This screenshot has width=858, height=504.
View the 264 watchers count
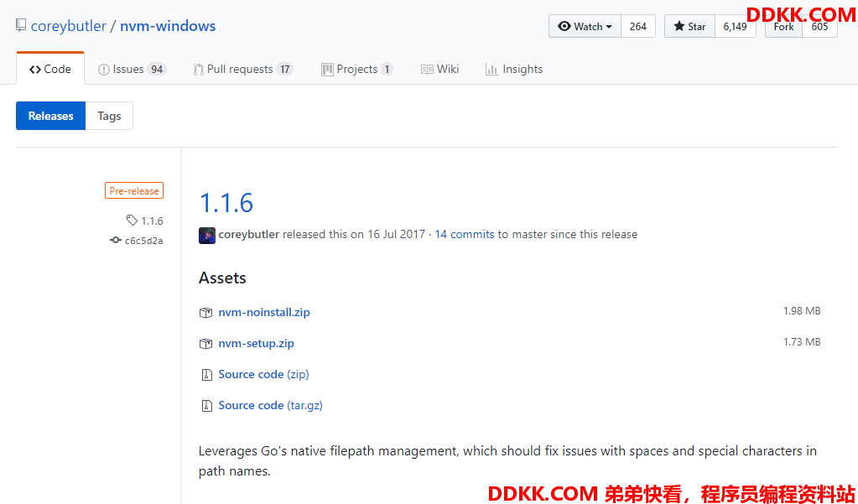638,26
